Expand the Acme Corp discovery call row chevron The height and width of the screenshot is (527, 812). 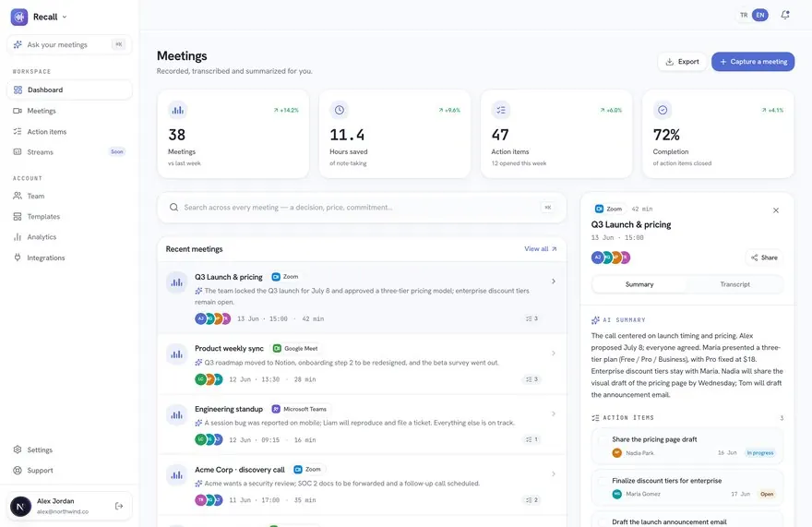tap(554, 474)
